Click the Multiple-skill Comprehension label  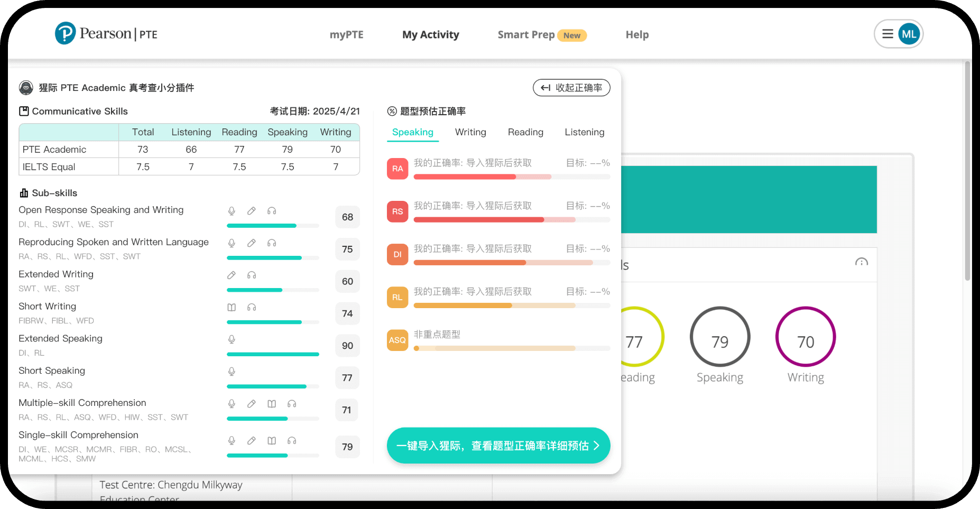pos(82,403)
